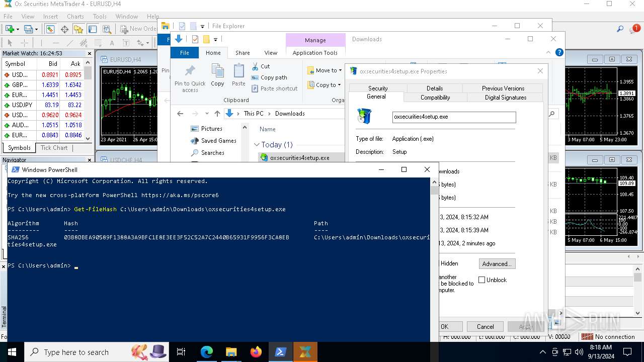This screenshot has height=362, width=644.
Task: Open New Chart dropdown arrow
Action: coord(18,29)
